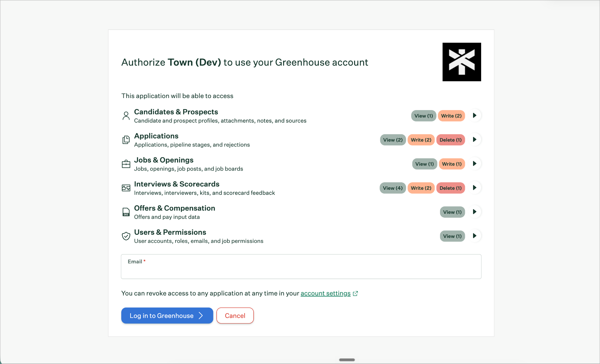600x364 pixels.
Task: Click the Offers & Compensation heading
Action: (174, 208)
